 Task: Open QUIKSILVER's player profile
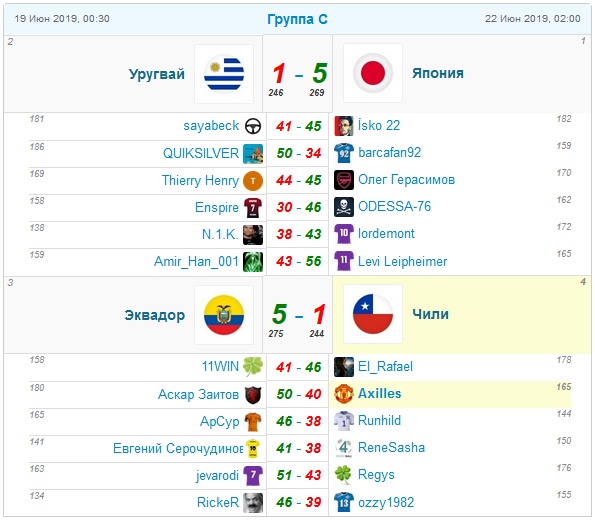[x=201, y=153]
